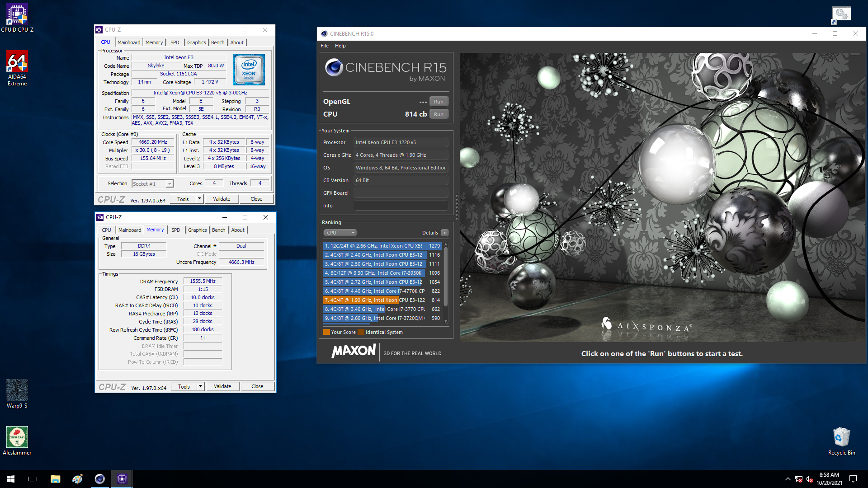This screenshot has height=488, width=868.
Task: Click the Cinebench render preview image
Action: [663, 197]
